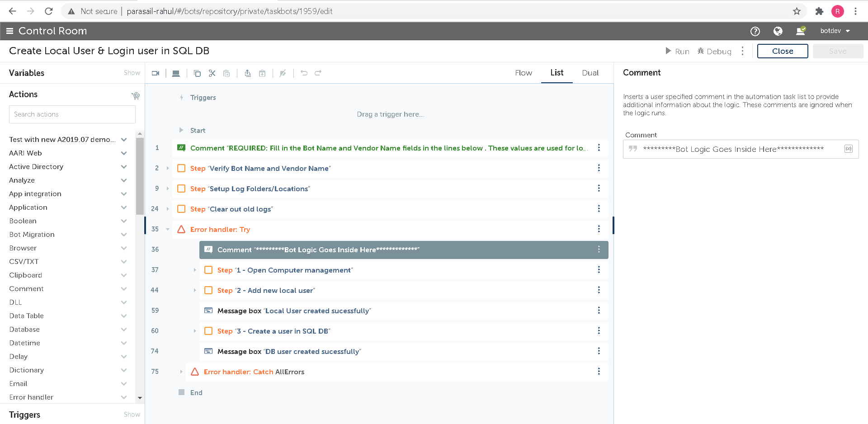
Task: Copy the selected action using the copy icon
Action: [x=197, y=73]
